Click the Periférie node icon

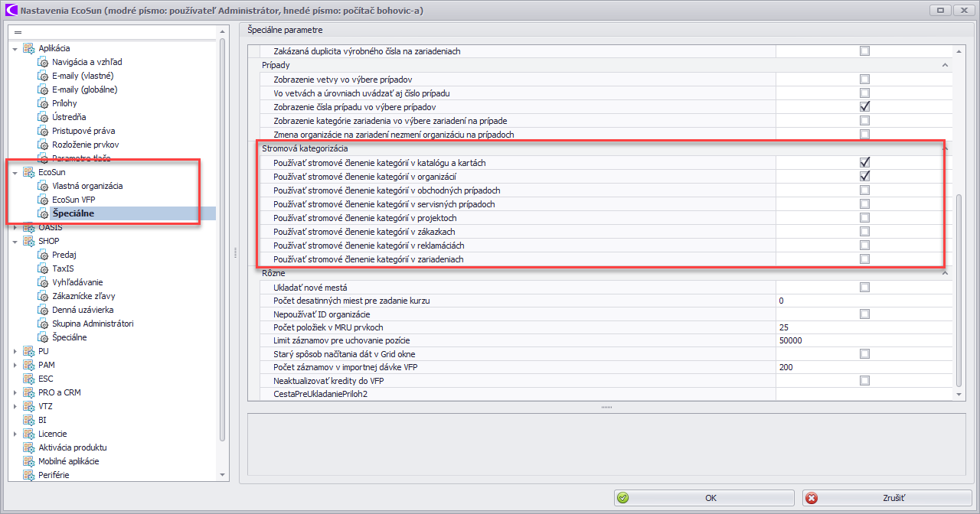pos(29,475)
